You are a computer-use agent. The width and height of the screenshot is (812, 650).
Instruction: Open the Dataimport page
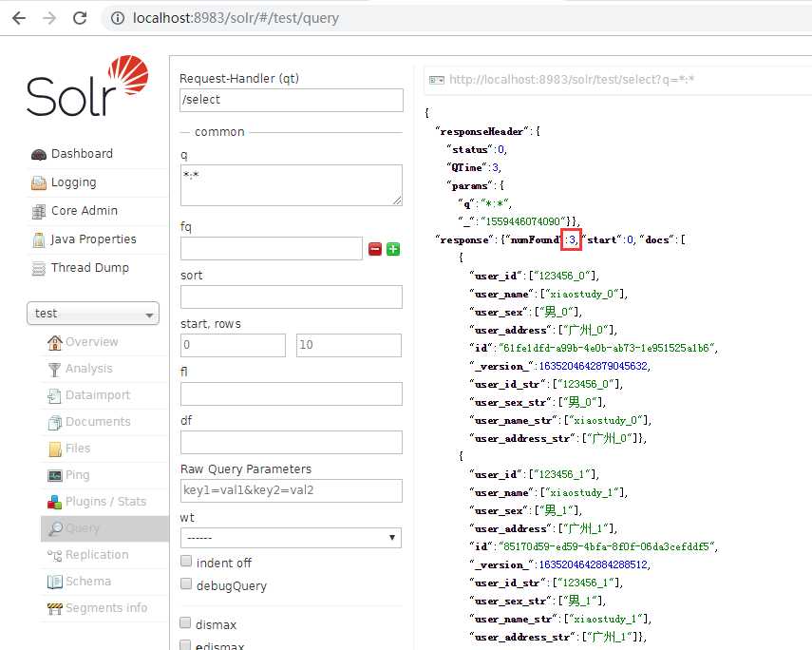pyautogui.click(x=98, y=395)
